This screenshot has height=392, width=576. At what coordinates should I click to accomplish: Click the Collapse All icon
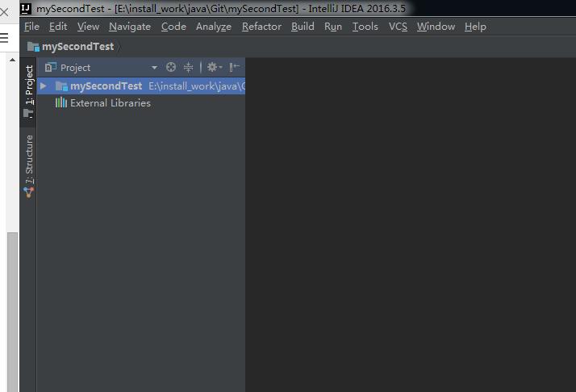tap(188, 67)
